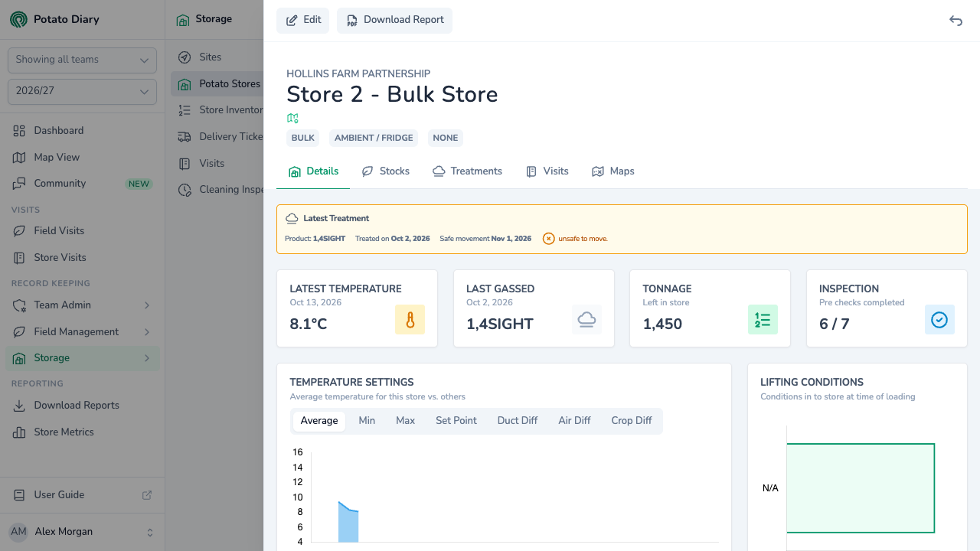The height and width of the screenshot is (551, 980).
Task: Click the thermometer icon on the temperature card
Action: (410, 320)
